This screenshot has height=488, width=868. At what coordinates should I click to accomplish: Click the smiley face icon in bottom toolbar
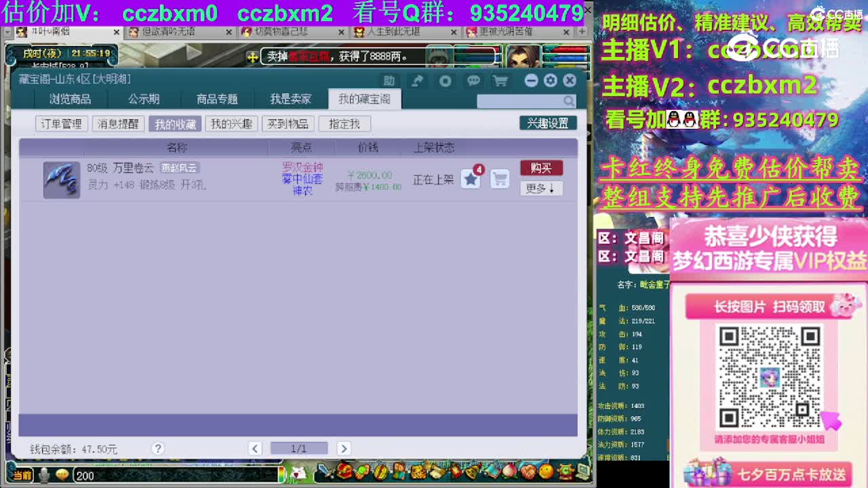545,471
